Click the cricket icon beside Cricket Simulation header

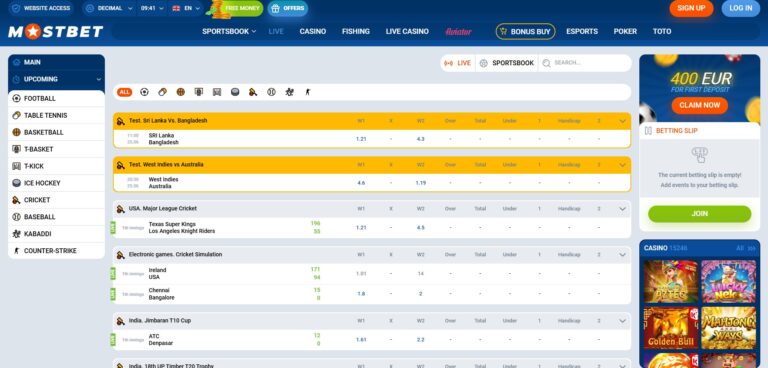click(120, 255)
